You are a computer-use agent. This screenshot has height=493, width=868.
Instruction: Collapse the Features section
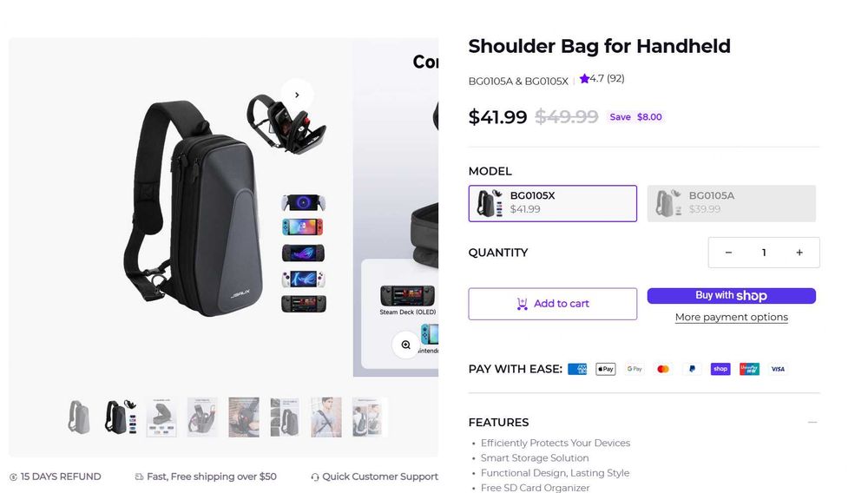(x=812, y=423)
